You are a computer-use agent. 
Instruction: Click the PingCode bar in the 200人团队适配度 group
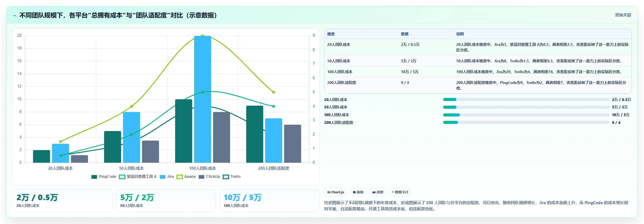click(255, 134)
